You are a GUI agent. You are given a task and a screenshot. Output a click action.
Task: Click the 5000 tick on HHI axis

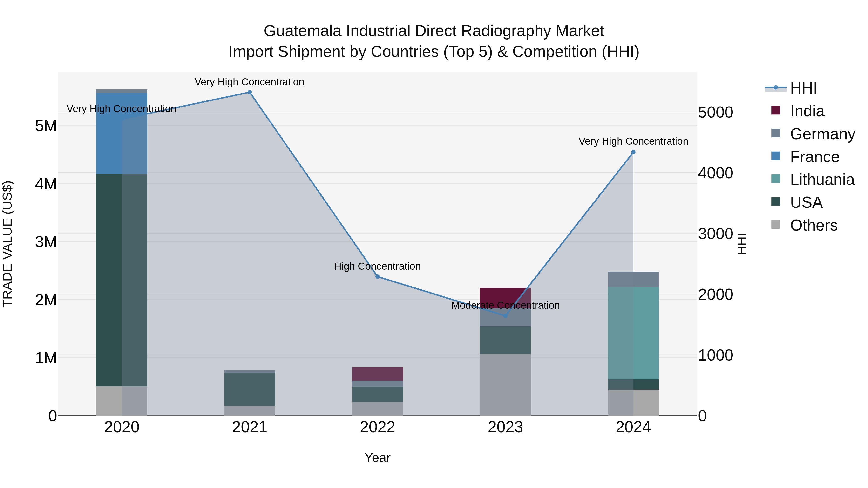[x=715, y=112]
